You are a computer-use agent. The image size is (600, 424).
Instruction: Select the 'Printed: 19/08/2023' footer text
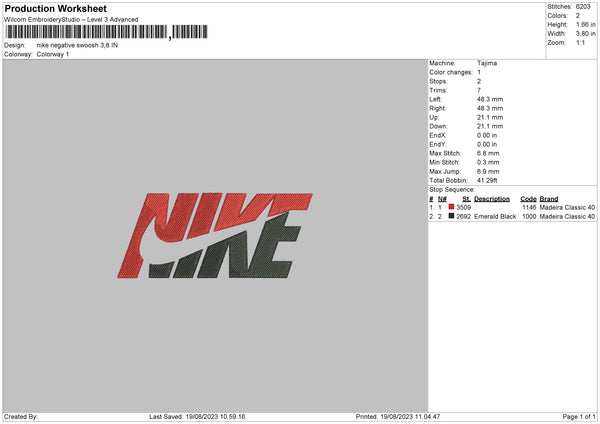pyautogui.click(x=398, y=416)
